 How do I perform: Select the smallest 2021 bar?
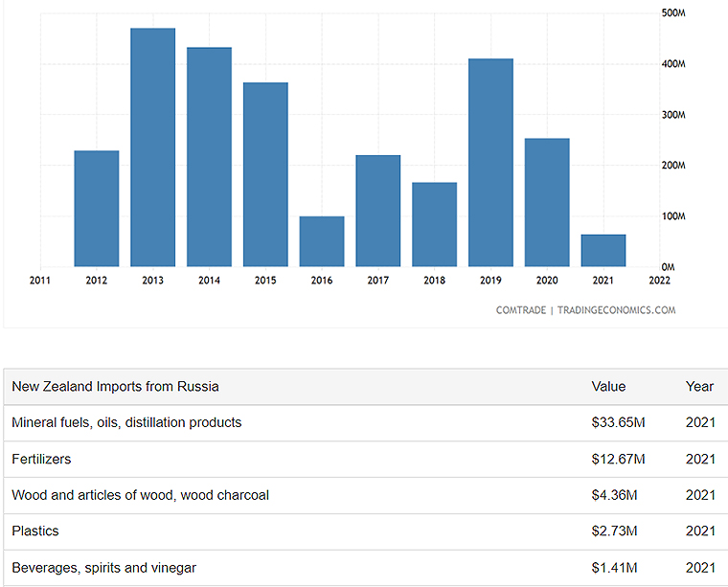(603, 250)
